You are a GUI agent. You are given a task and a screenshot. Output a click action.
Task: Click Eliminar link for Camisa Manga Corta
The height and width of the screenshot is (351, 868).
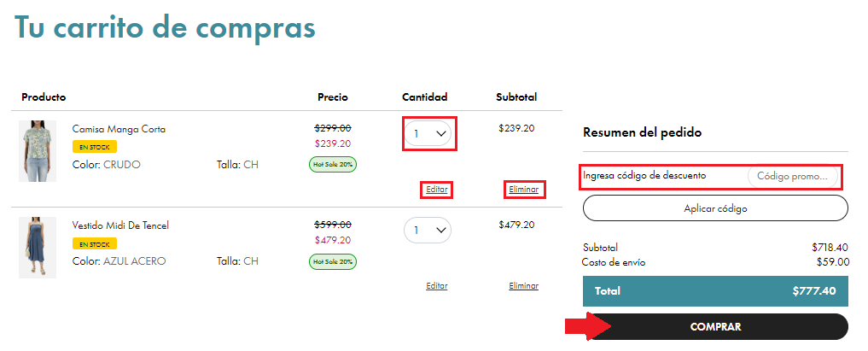(523, 190)
